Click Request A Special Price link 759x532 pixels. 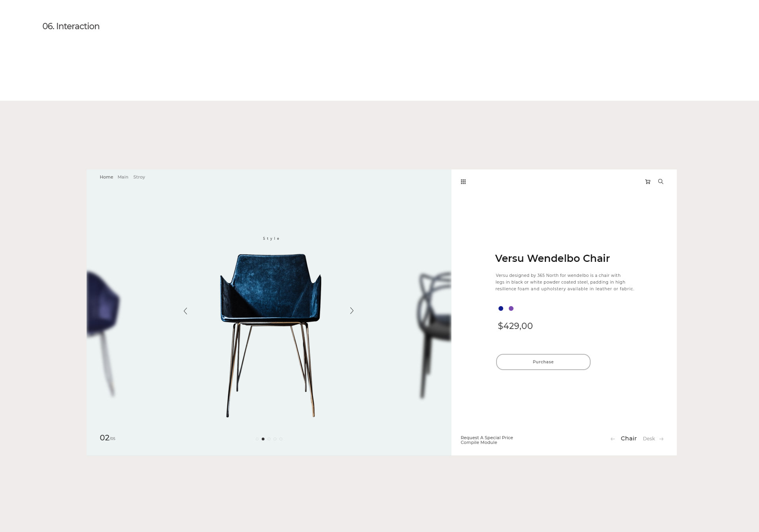[x=487, y=438]
